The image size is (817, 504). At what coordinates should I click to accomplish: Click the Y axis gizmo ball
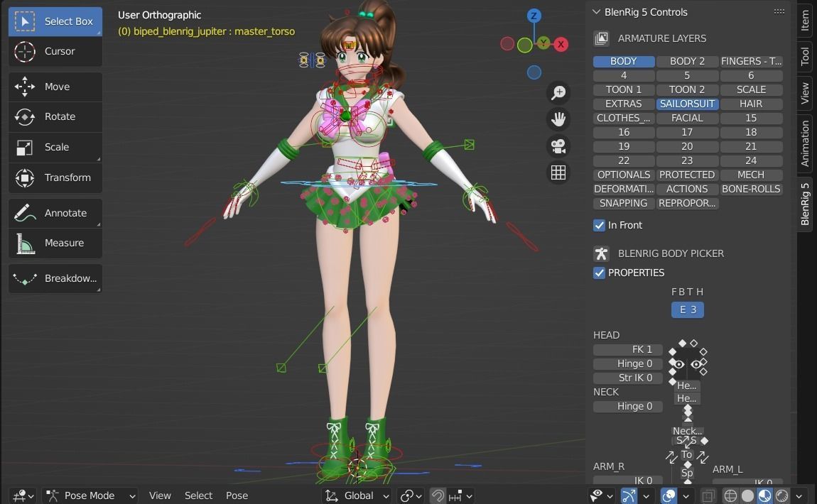(543, 42)
